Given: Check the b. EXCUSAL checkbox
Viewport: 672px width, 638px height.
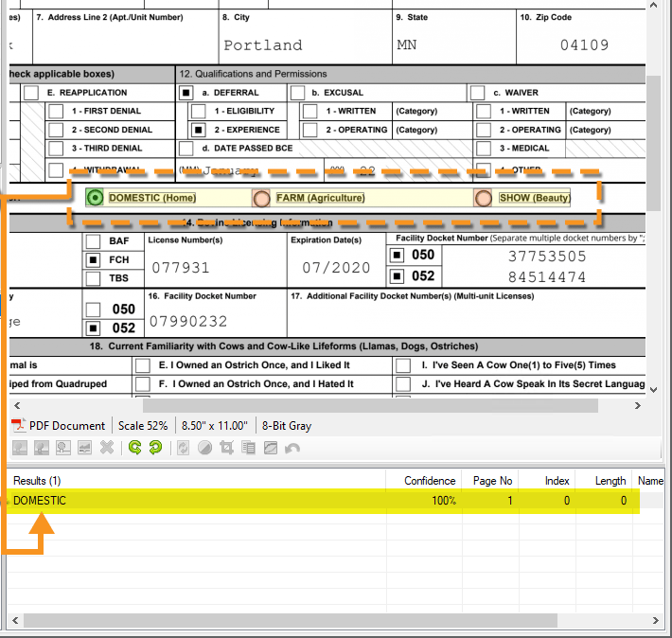Looking at the screenshot, I should 297,93.
